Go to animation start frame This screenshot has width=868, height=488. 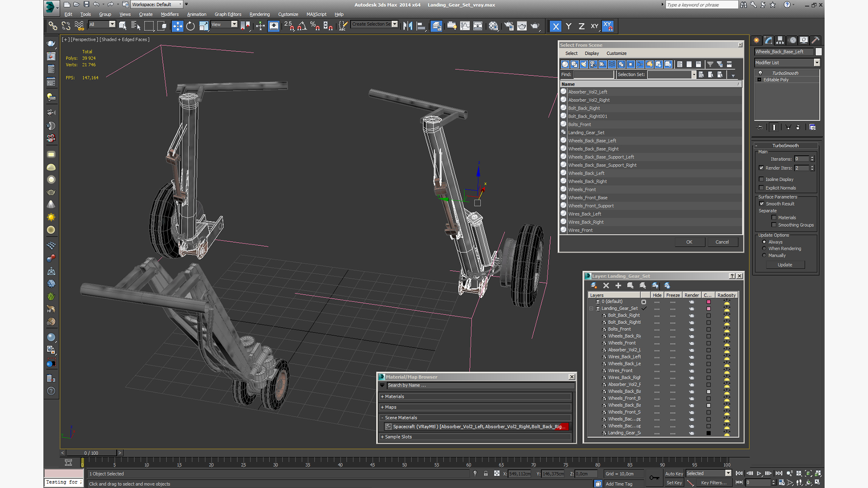click(x=739, y=474)
